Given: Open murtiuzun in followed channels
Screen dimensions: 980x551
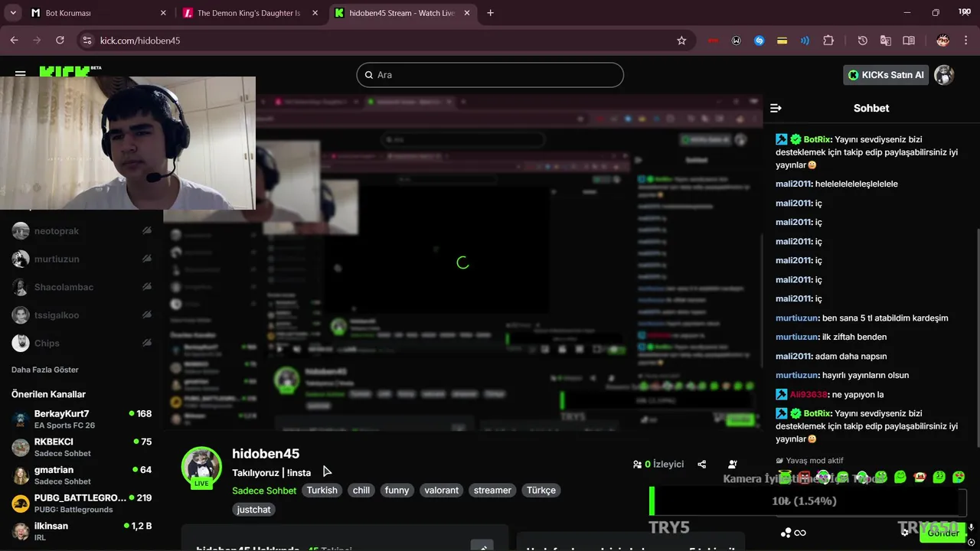Looking at the screenshot, I should click(x=82, y=259).
